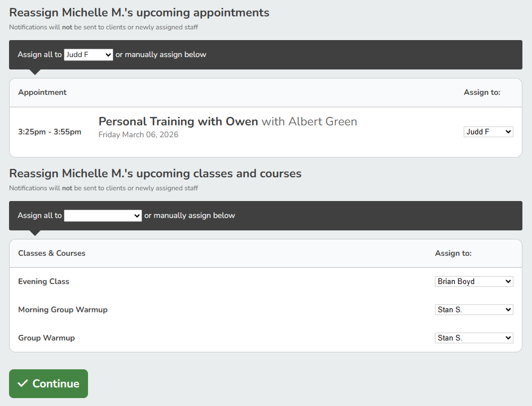Click the Classes & Courses column header

(51, 253)
